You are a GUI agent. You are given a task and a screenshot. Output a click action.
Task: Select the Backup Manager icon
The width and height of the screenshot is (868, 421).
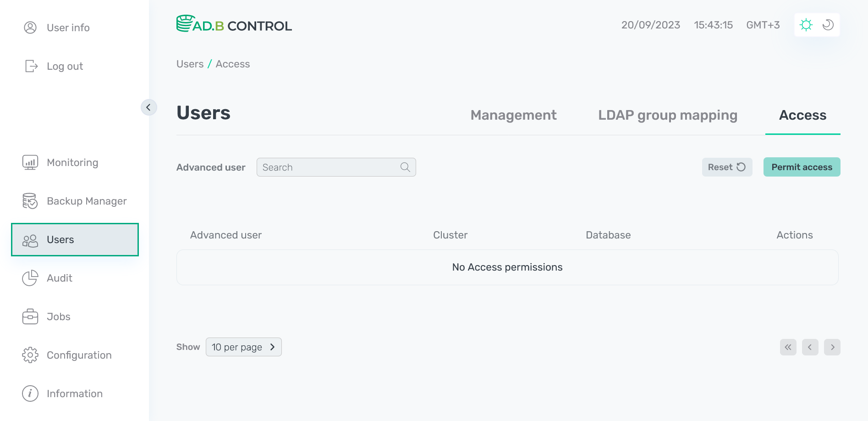coord(30,201)
